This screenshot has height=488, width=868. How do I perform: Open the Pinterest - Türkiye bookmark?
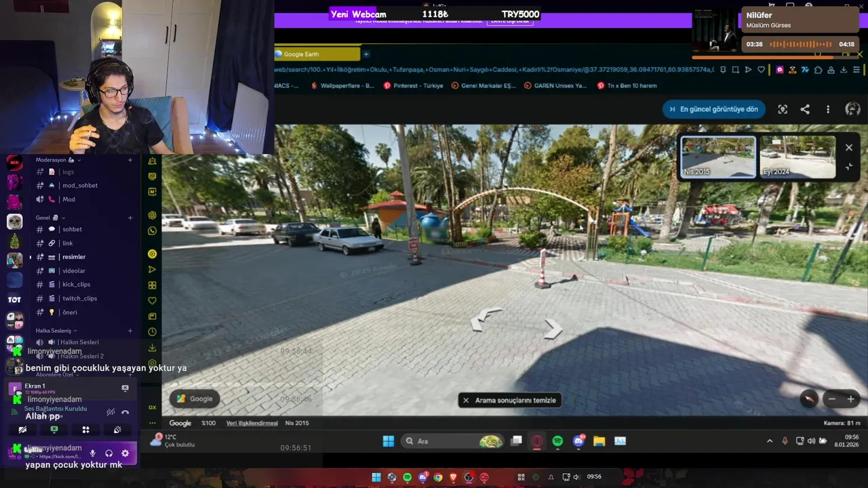click(413, 85)
